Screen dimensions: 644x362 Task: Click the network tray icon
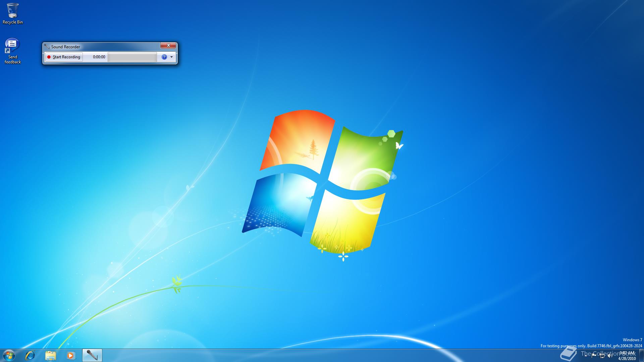click(602, 356)
